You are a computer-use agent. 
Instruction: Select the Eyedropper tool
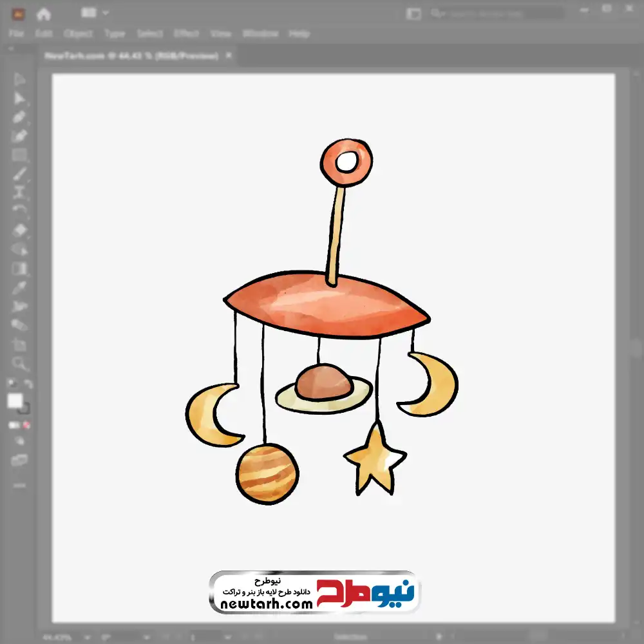pos(19,287)
